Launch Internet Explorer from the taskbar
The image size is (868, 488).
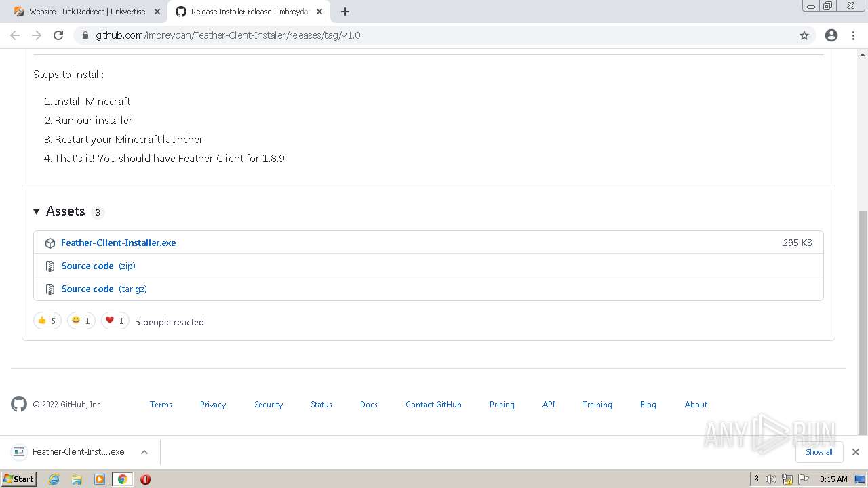(54, 479)
